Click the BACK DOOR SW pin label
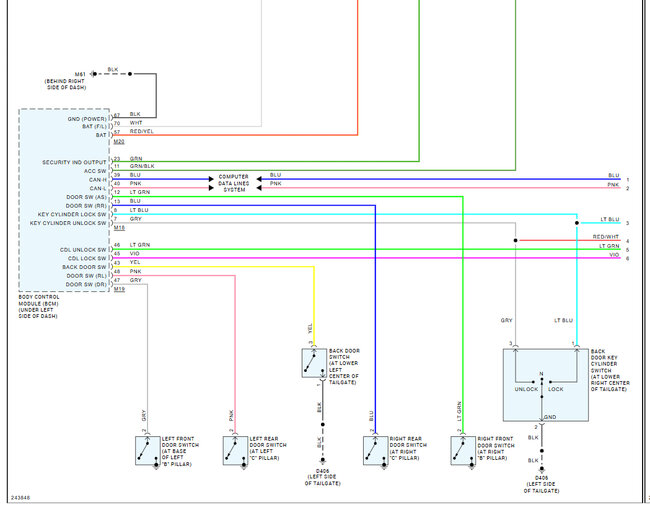The height and width of the screenshot is (510, 650). (85, 267)
